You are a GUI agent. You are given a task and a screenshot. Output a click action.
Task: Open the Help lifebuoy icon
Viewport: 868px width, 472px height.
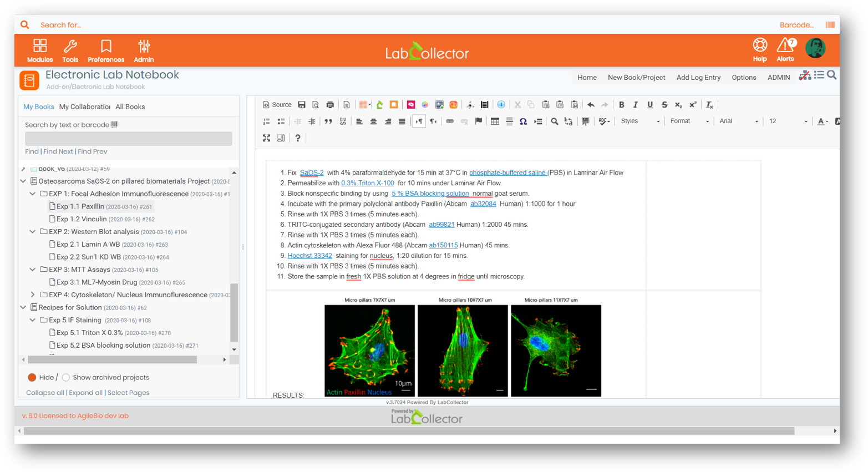[x=760, y=44]
